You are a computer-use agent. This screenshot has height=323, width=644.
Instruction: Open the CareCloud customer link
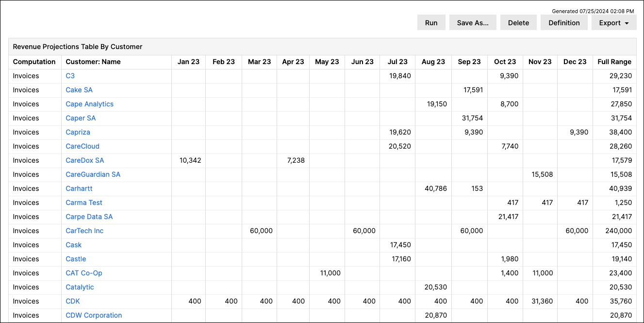point(83,146)
